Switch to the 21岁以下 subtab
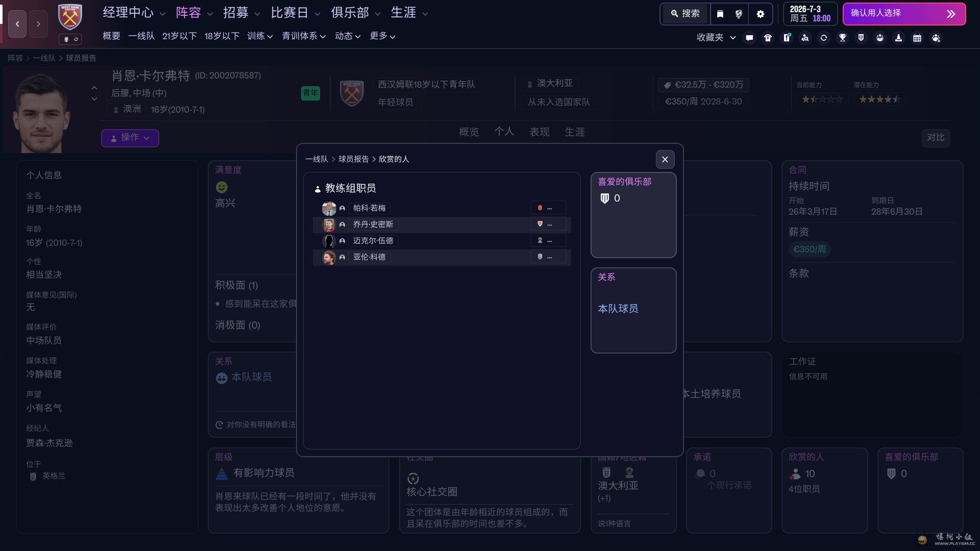980x551 pixels. pos(179,36)
